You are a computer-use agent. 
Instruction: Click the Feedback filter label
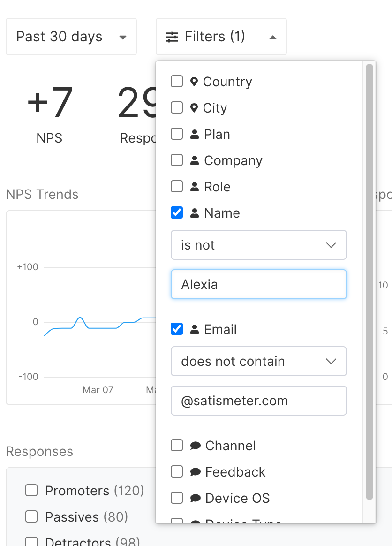coord(235,472)
